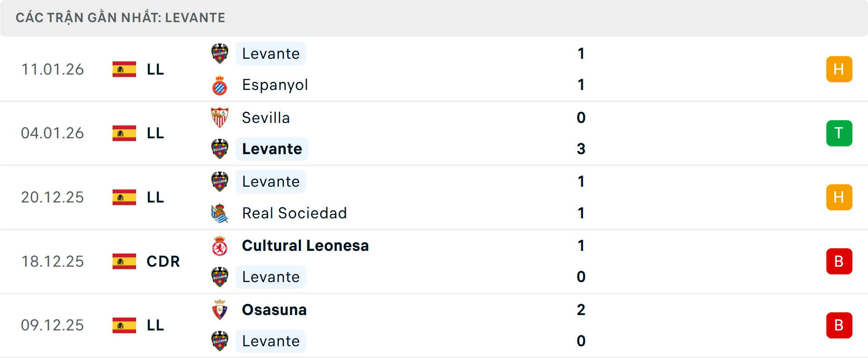Click Spain flag on 18.12.25 row

(124, 261)
